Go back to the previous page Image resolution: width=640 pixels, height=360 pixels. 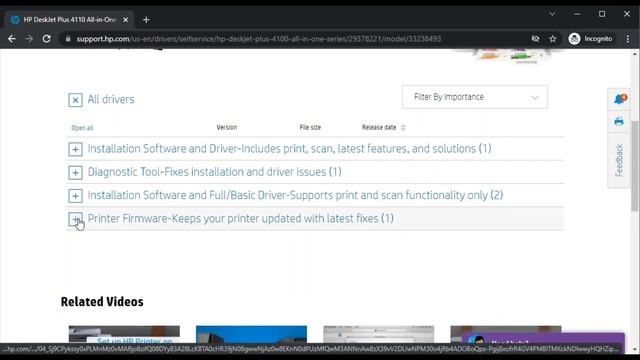[12, 39]
